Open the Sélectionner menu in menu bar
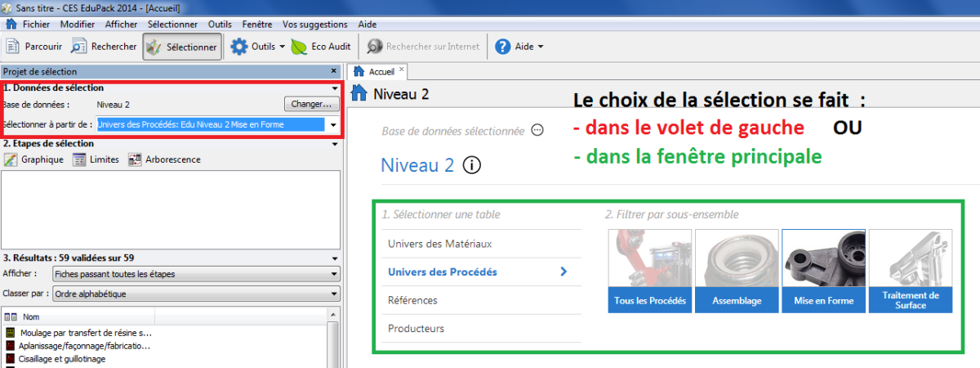 [x=172, y=25]
